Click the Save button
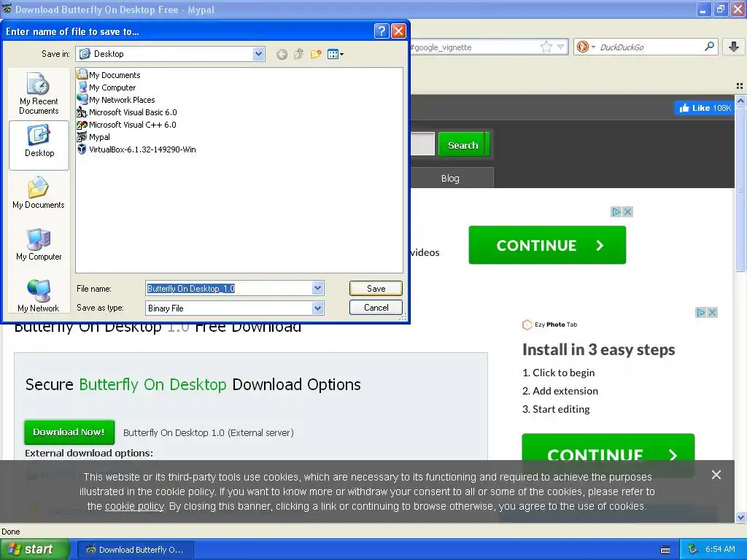Viewport: 747px width, 560px height. click(x=376, y=288)
